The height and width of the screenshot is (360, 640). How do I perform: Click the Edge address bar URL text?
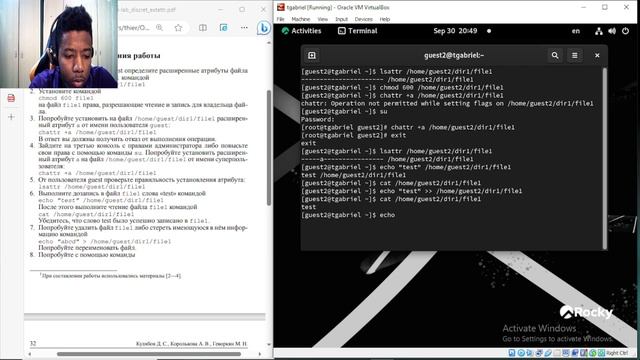click(x=134, y=28)
